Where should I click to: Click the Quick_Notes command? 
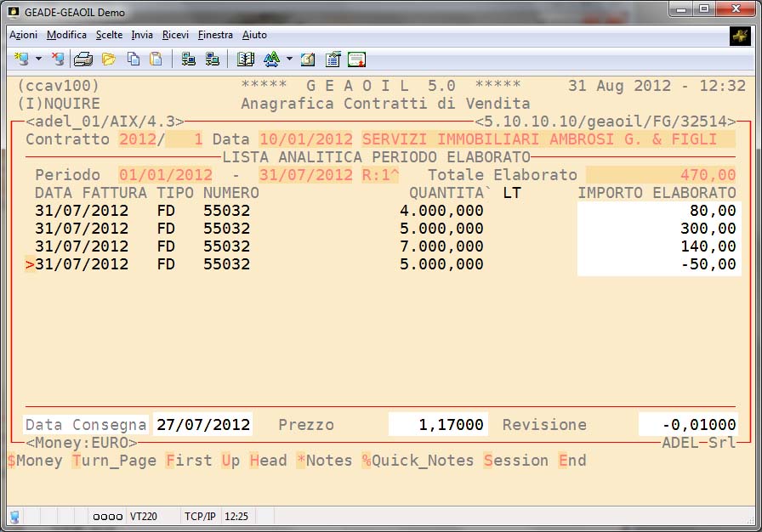point(417,461)
